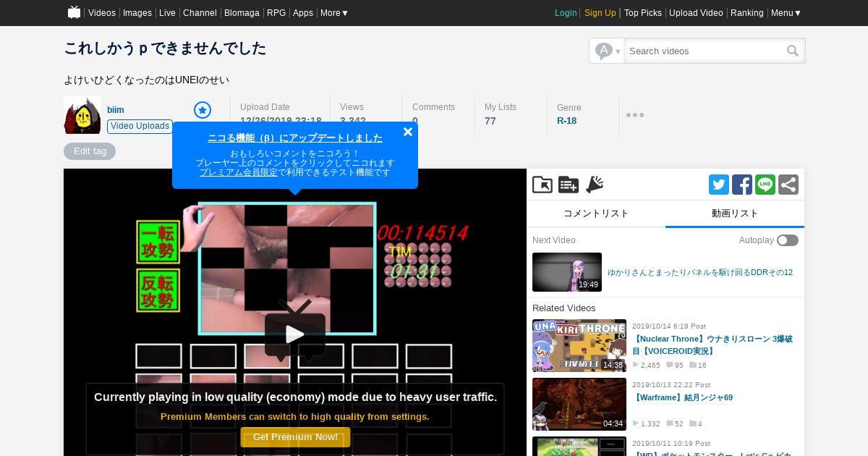Click the My Lists count 77
This screenshot has height=456, width=868.
click(490, 121)
